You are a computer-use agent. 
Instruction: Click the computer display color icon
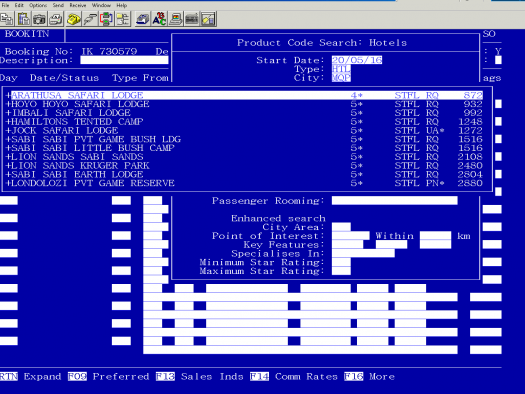[175, 19]
